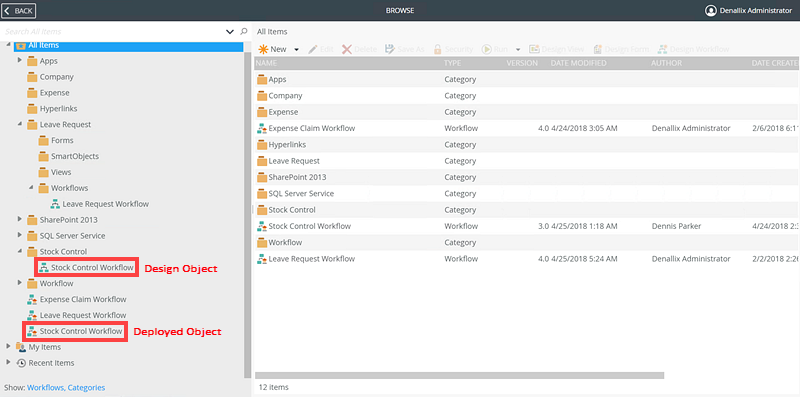
Task: Select Hyperlinks folder in the tree
Action: pyautogui.click(x=52, y=109)
